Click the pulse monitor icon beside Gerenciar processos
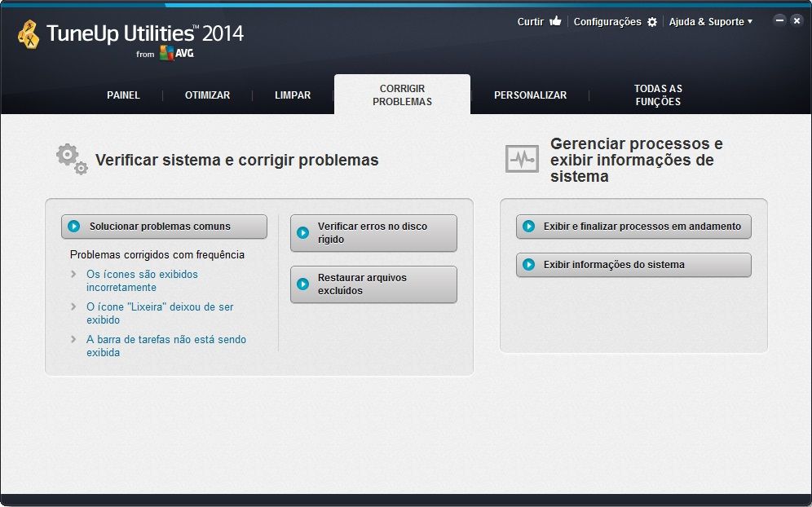This screenshot has width=812, height=507. 522,159
